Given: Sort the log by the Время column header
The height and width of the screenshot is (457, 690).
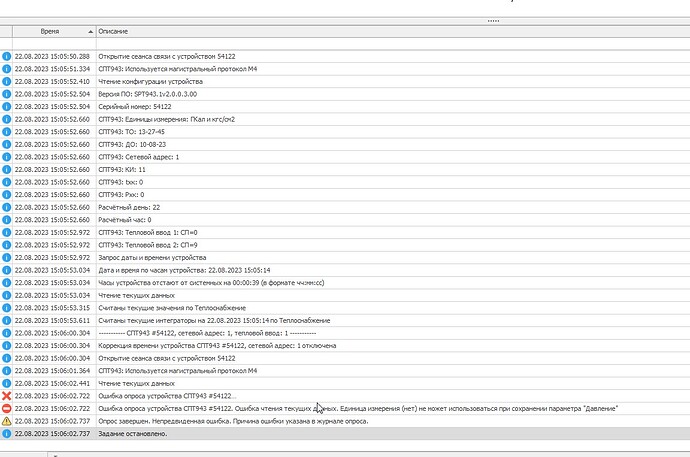Looking at the screenshot, I should 49,33.
